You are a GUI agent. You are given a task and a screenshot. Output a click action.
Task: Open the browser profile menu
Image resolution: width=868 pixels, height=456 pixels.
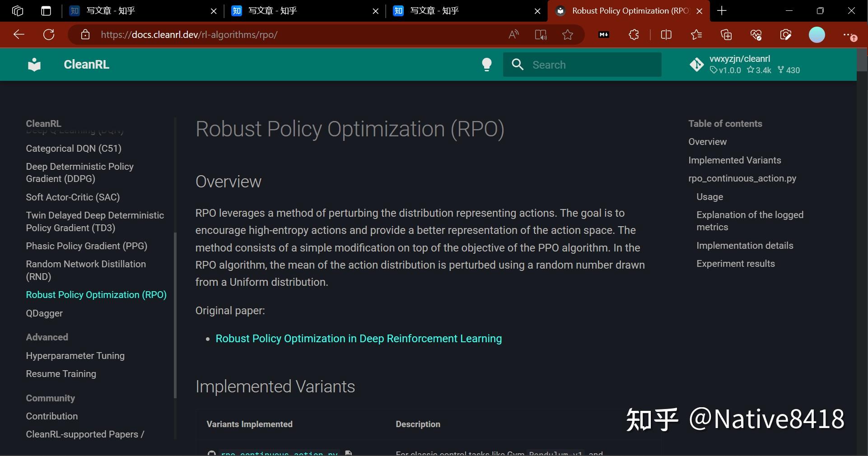click(817, 35)
